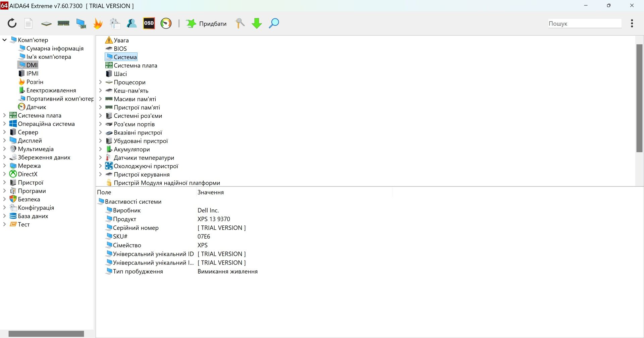Click the magnifier search icon

point(274,23)
